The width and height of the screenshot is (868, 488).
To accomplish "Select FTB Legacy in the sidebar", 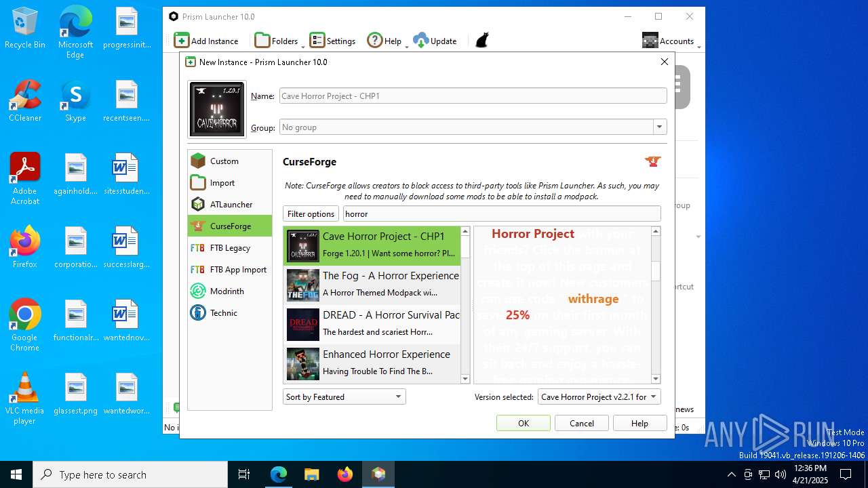I will 230,247.
